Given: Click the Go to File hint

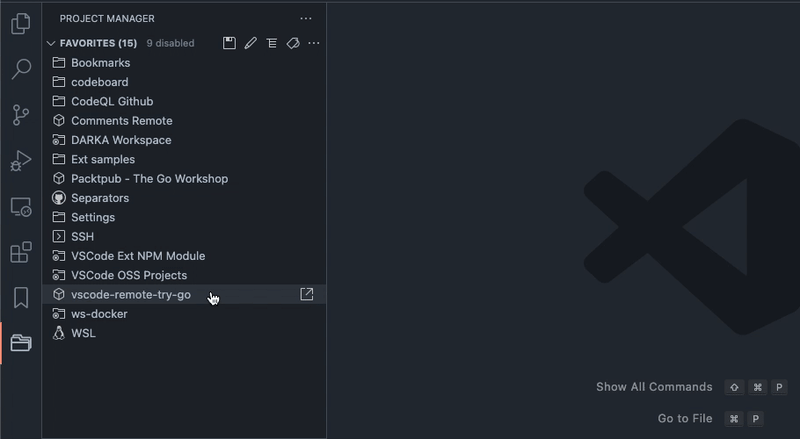Looking at the screenshot, I should click(685, 419).
